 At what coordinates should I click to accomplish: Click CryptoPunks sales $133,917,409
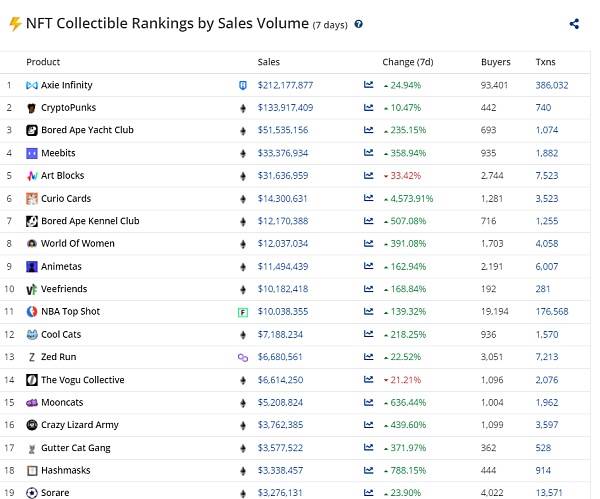pos(285,108)
